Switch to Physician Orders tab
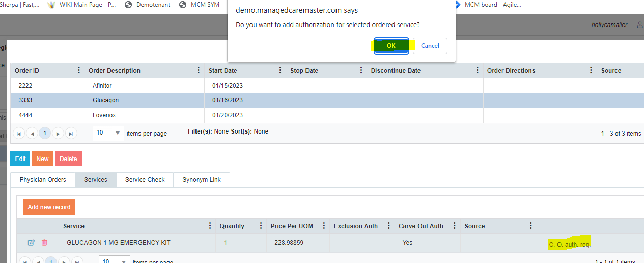The height and width of the screenshot is (263, 644). pyautogui.click(x=43, y=180)
